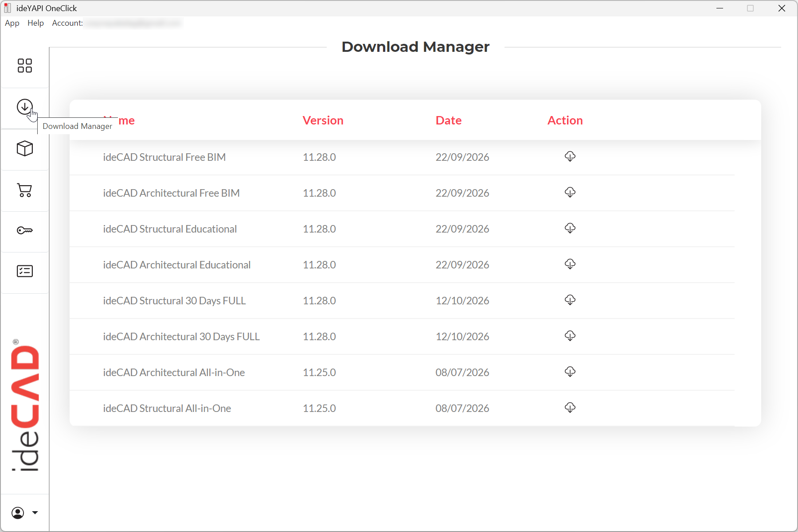Image resolution: width=798 pixels, height=532 pixels.
Task: Expand the user account dropdown arrow
Action: pos(35,513)
